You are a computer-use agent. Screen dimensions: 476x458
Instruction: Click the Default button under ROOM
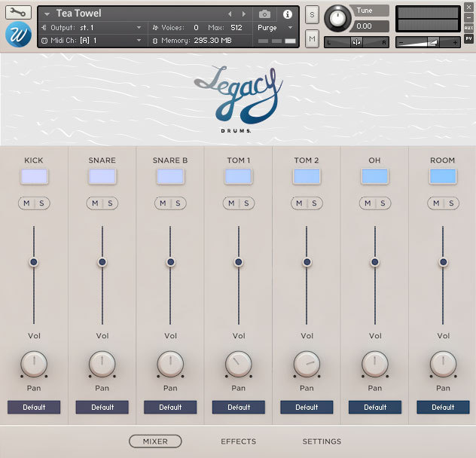[x=443, y=407]
